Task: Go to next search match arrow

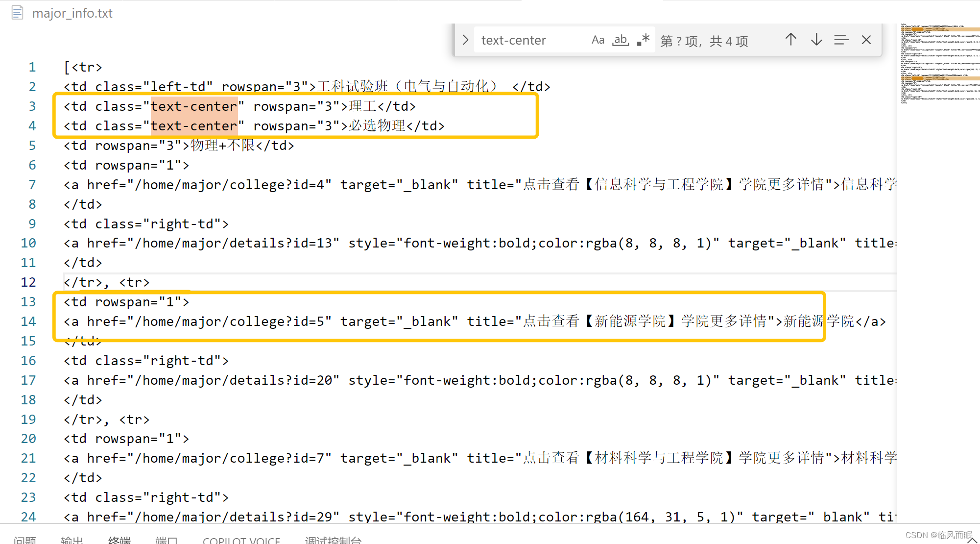Action: point(816,40)
